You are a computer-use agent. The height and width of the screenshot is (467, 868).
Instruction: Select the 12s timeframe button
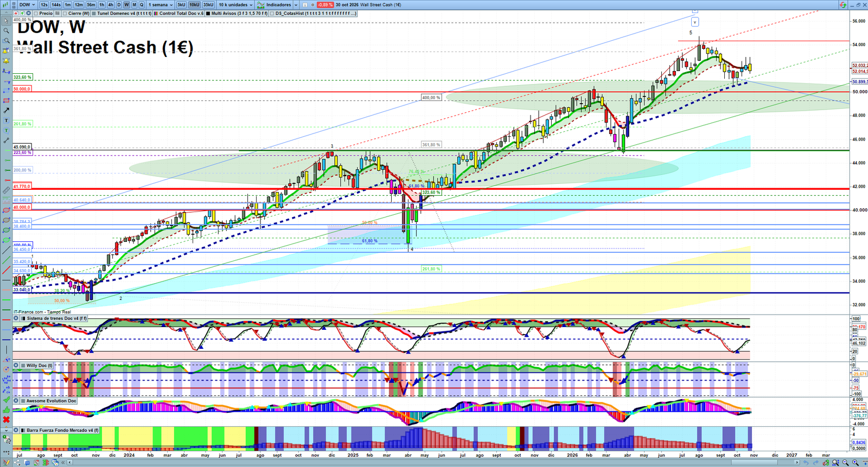pyautogui.click(x=44, y=5)
